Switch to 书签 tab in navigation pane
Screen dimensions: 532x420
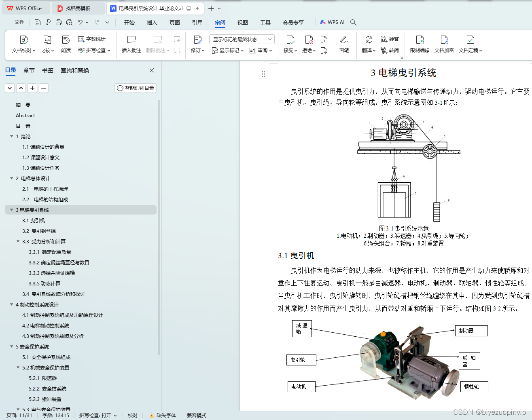[48, 70]
